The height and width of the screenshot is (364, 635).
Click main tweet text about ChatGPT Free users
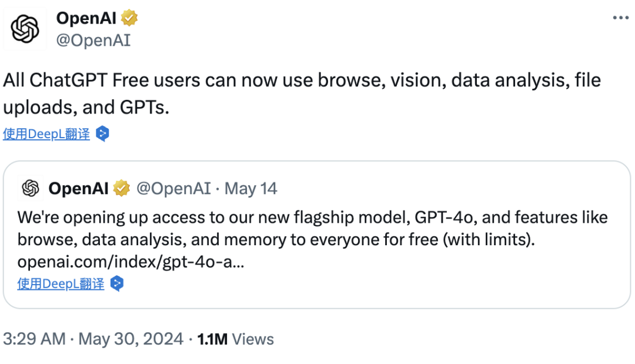point(302,93)
